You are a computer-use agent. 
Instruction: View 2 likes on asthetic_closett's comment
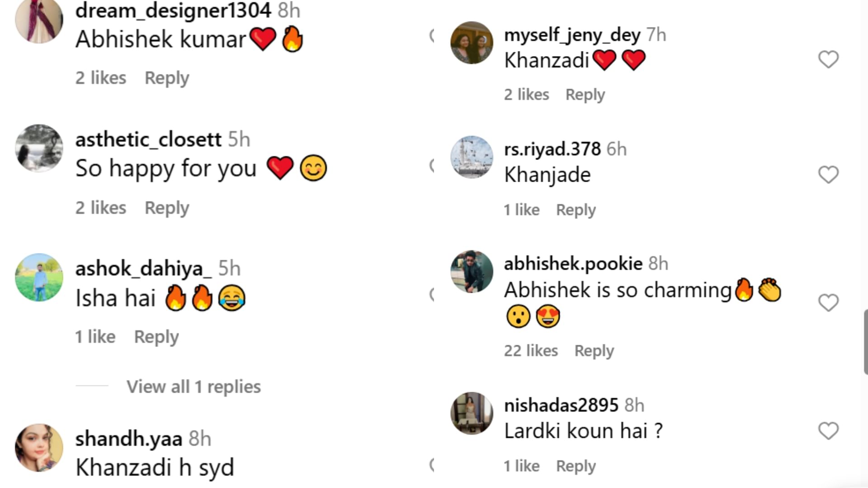tap(101, 208)
